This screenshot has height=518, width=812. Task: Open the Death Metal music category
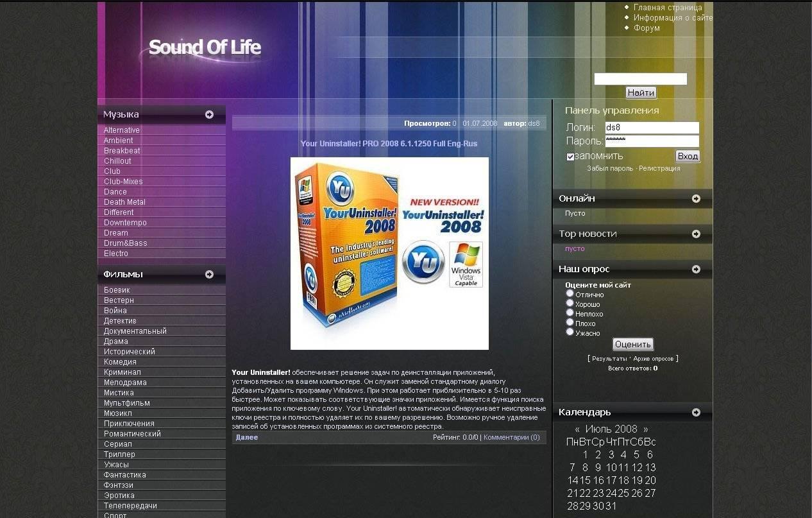coord(124,202)
